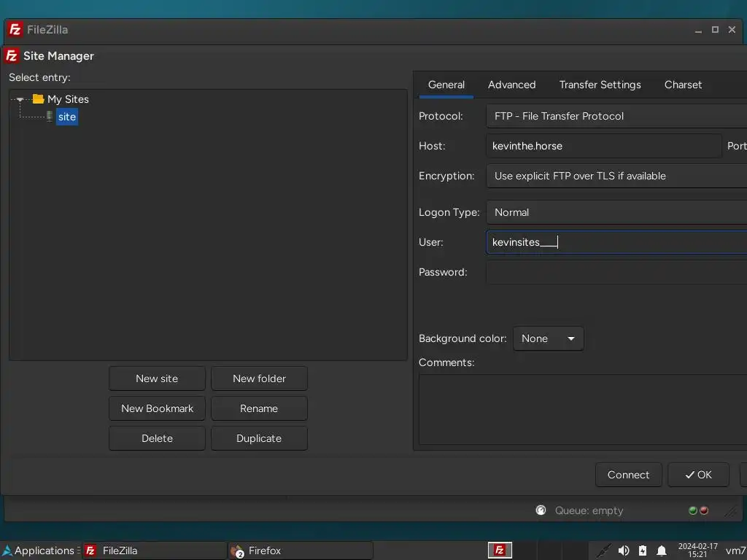Open the volume speaker icon in tray
The image size is (747, 560).
click(624, 551)
